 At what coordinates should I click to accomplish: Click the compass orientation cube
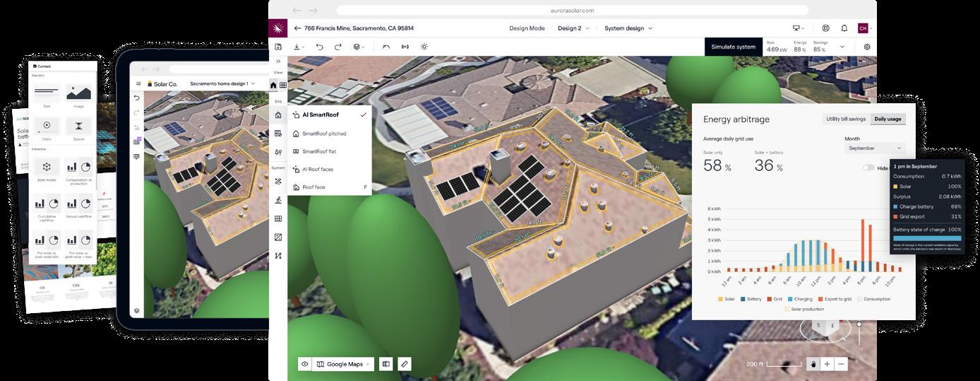827,327
